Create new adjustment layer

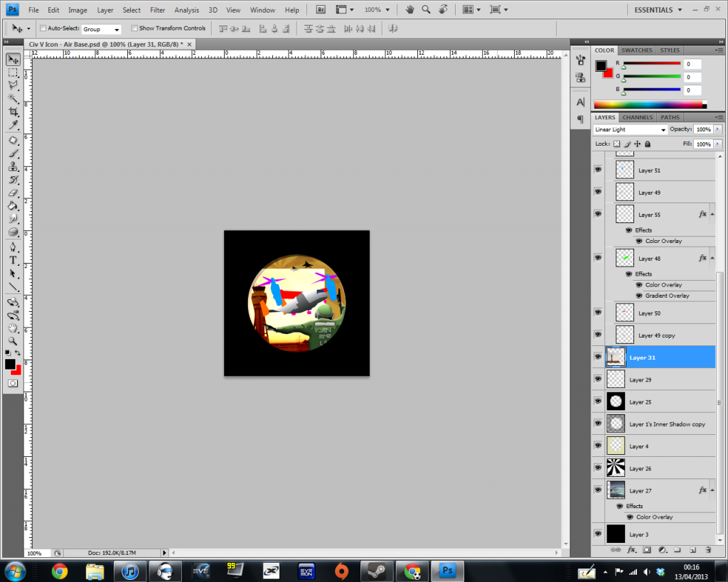pyautogui.click(x=663, y=550)
